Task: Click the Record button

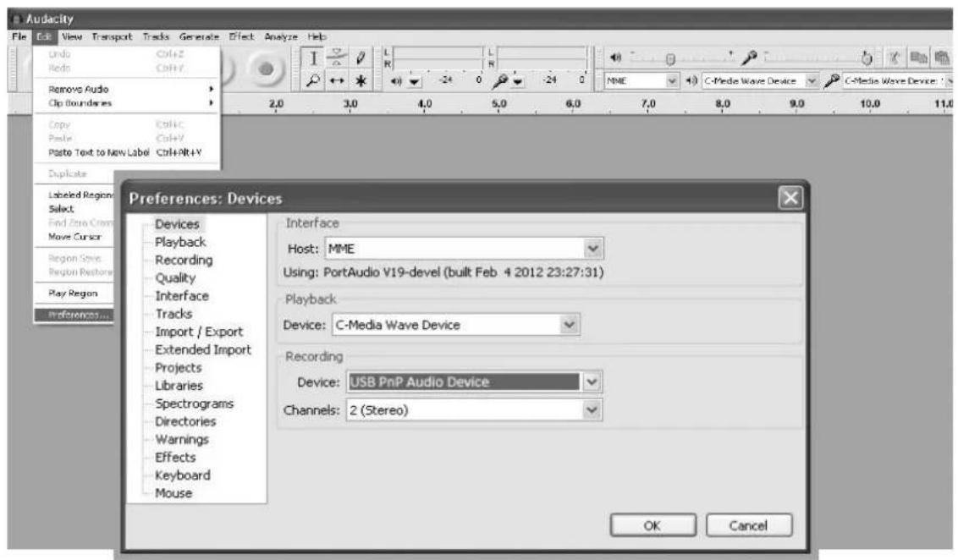Action: click(266, 69)
